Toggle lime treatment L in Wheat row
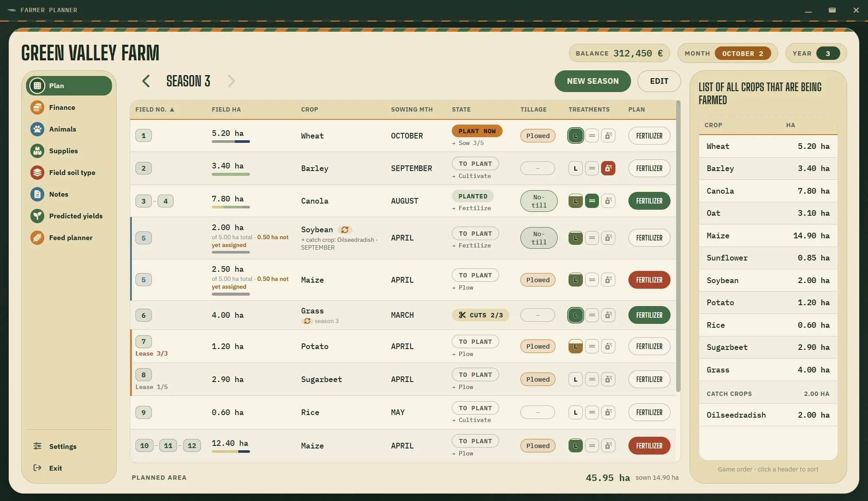This screenshot has width=868, height=501. [575, 135]
